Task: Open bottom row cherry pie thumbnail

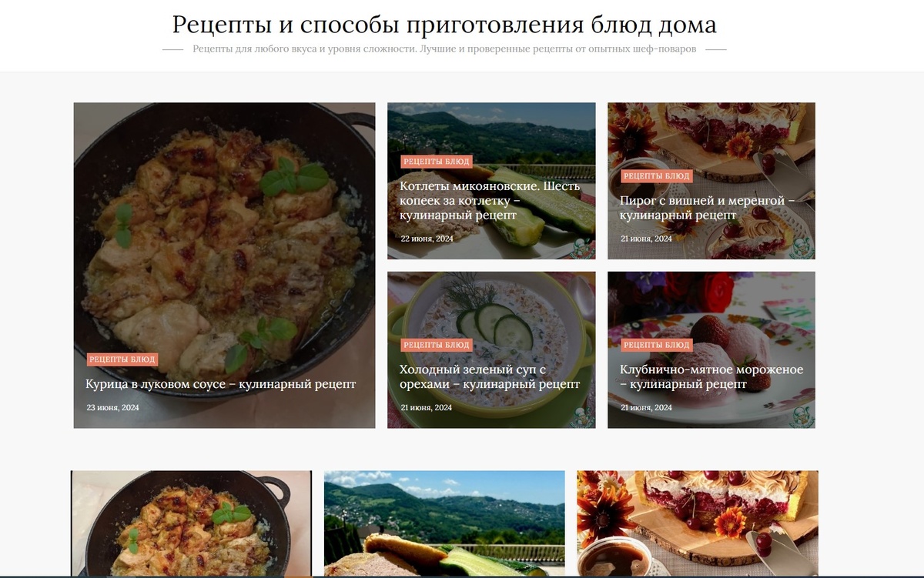Action: (x=698, y=523)
